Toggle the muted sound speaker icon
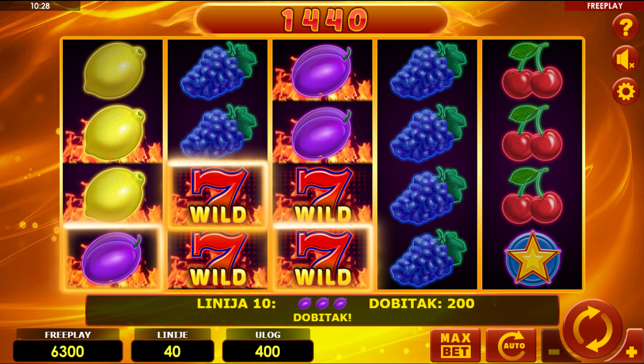Viewport: 644px width, 364px height. coord(626,60)
